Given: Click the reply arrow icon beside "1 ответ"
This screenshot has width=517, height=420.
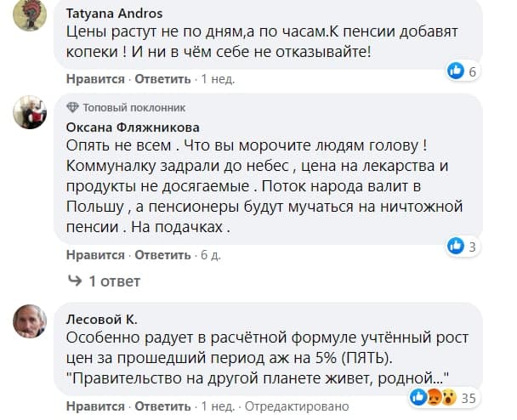Looking at the screenshot, I should (74, 281).
